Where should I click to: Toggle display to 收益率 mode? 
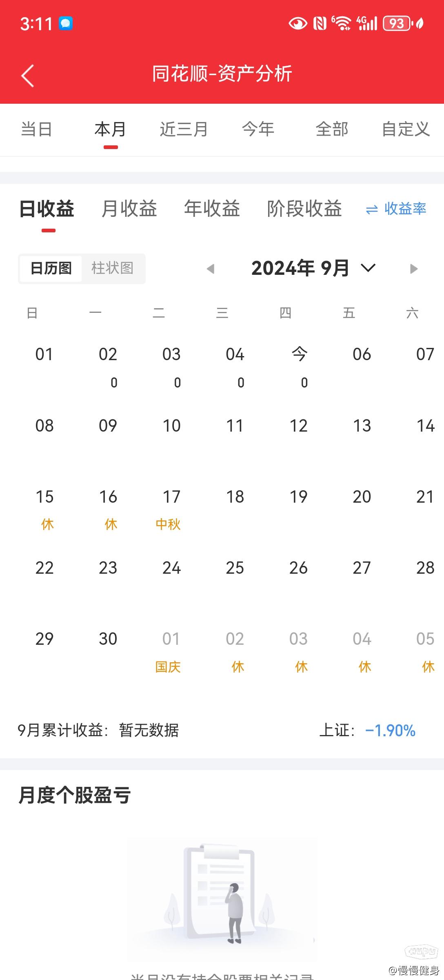[x=405, y=209]
